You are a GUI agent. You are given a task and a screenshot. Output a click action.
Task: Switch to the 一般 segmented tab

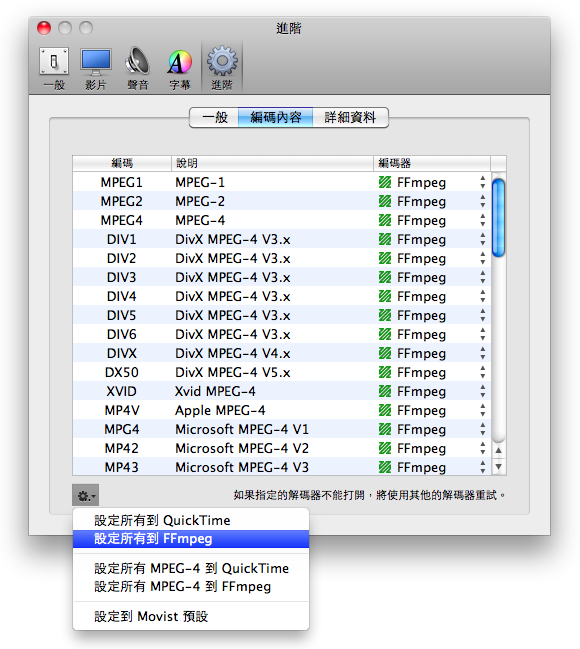(214, 118)
